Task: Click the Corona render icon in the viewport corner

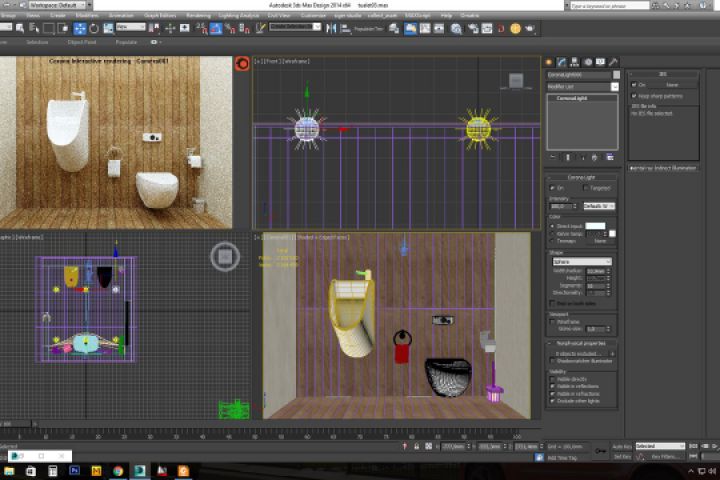Action: (241, 65)
